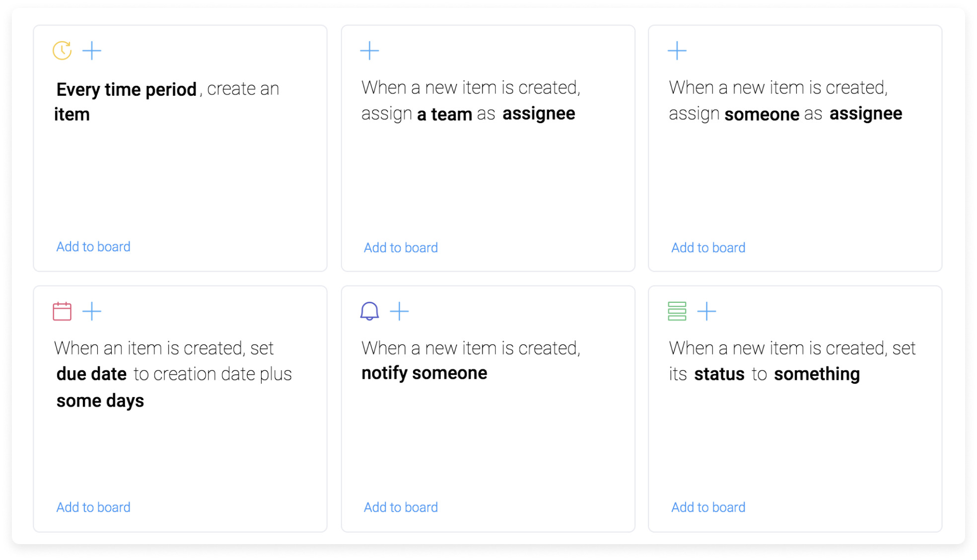Add the time period recipe to board
Screen dimensions: 977x560
point(93,246)
